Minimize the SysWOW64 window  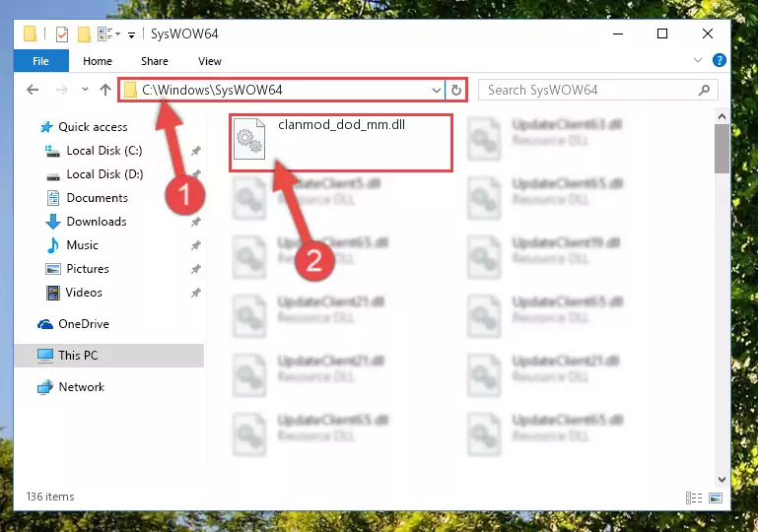tap(618, 33)
